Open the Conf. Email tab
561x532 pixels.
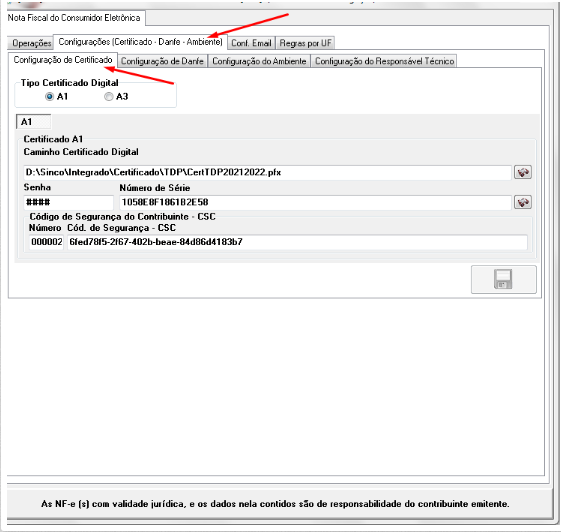click(252, 43)
